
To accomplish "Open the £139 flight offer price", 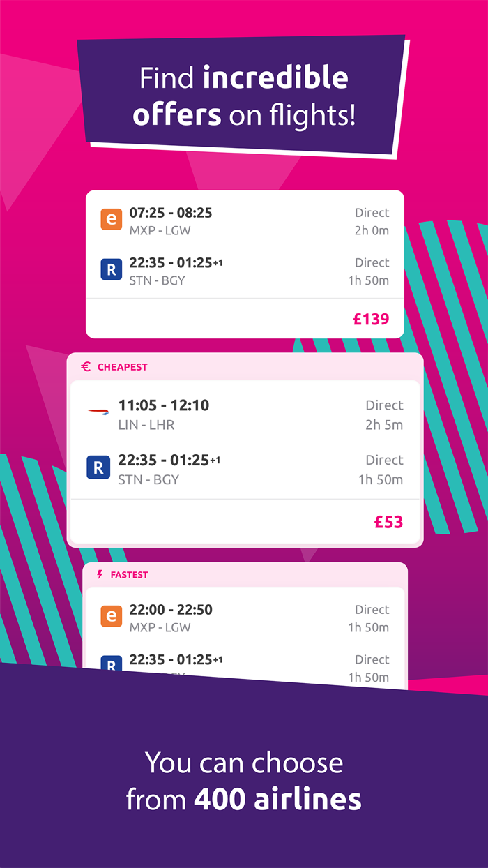I will (x=372, y=319).
